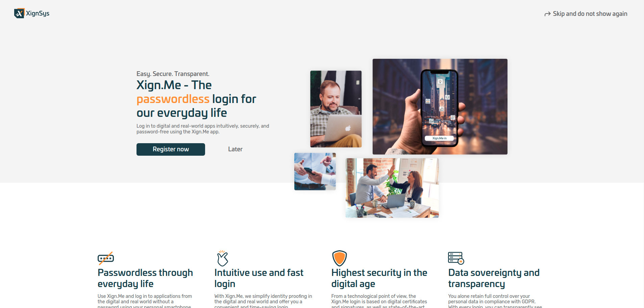The width and height of the screenshot is (644, 308).
Task: Click the Easy. Secure. Transparent. tagline
Action: click(173, 74)
